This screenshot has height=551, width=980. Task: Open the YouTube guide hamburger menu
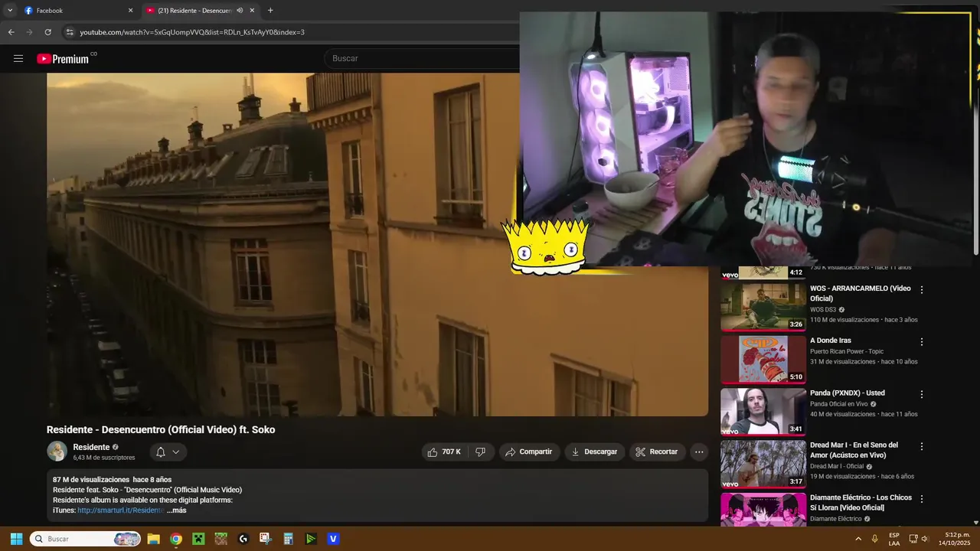click(x=18, y=58)
